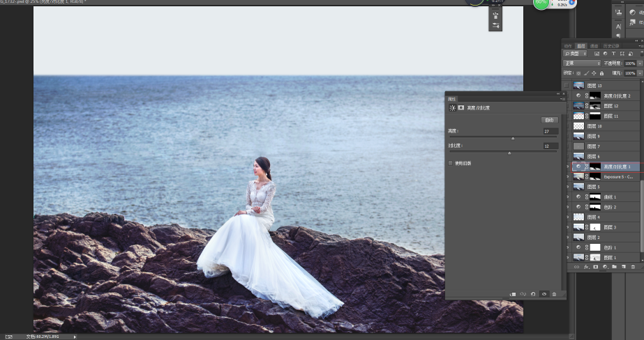Create new fill or adjustment layer

pyautogui.click(x=605, y=267)
